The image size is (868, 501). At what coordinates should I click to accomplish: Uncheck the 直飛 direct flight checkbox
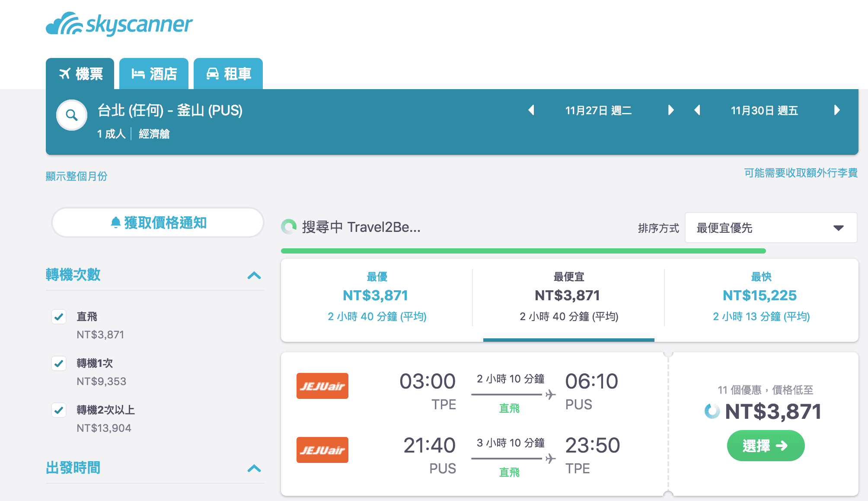(x=59, y=317)
